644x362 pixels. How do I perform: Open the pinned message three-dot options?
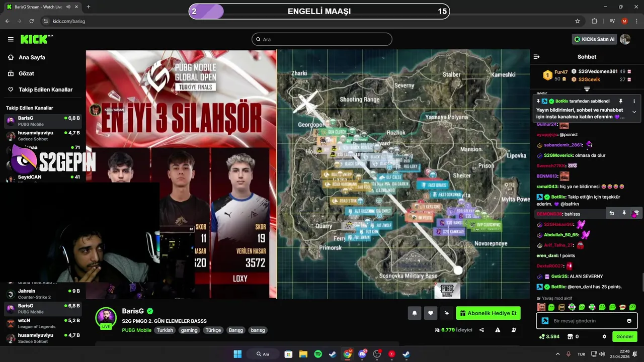tap(634, 101)
